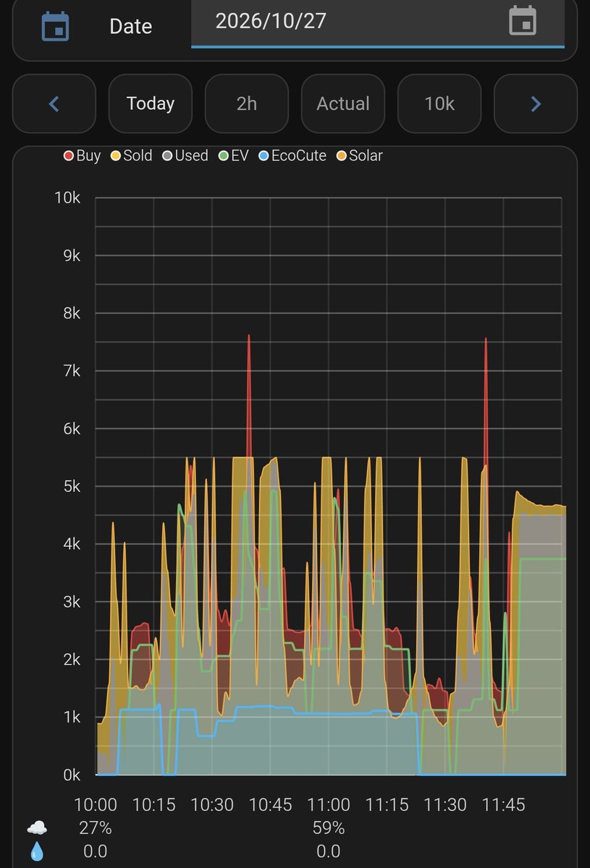Click the rain droplet icon

36,851
